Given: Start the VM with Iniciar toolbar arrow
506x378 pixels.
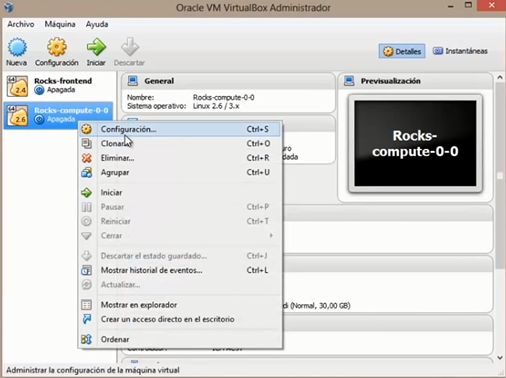Looking at the screenshot, I should click(x=96, y=52).
